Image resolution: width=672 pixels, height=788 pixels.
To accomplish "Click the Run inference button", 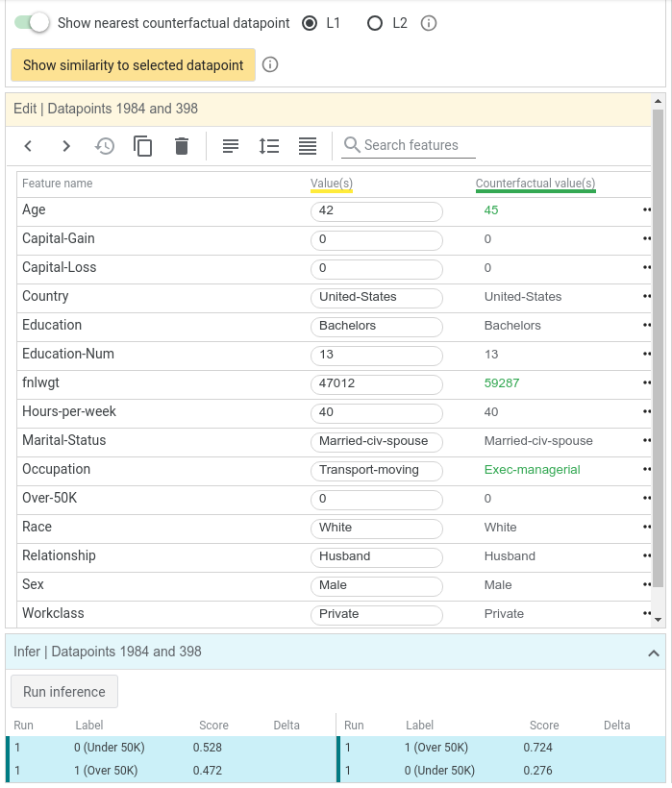I will tap(64, 692).
